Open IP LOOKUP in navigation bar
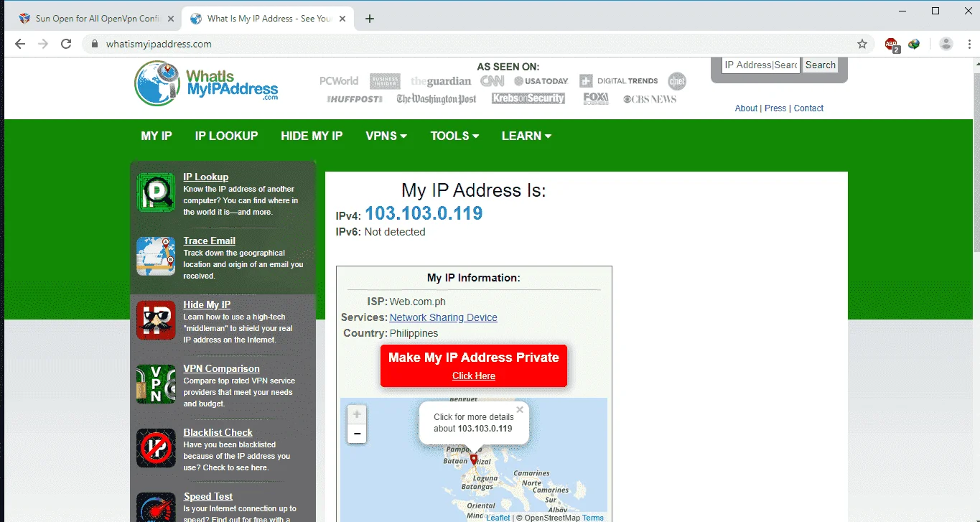This screenshot has height=522, width=980. pos(226,136)
